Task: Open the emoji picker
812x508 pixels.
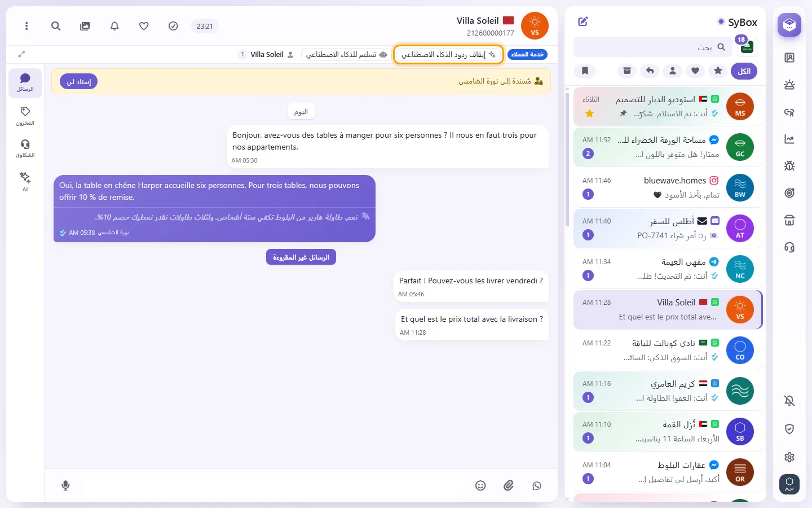Action: tap(480, 485)
